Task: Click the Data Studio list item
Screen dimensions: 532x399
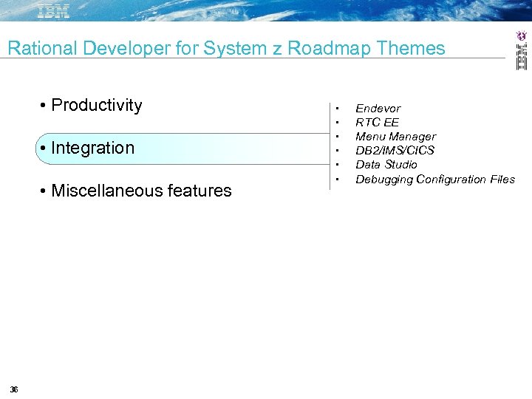Action: click(386, 165)
